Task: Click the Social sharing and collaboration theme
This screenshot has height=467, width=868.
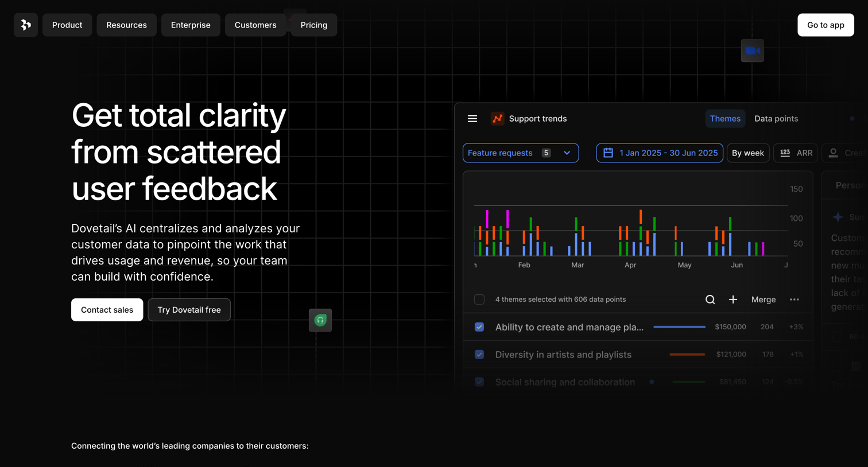Action: pyautogui.click(x=565, y=382)
